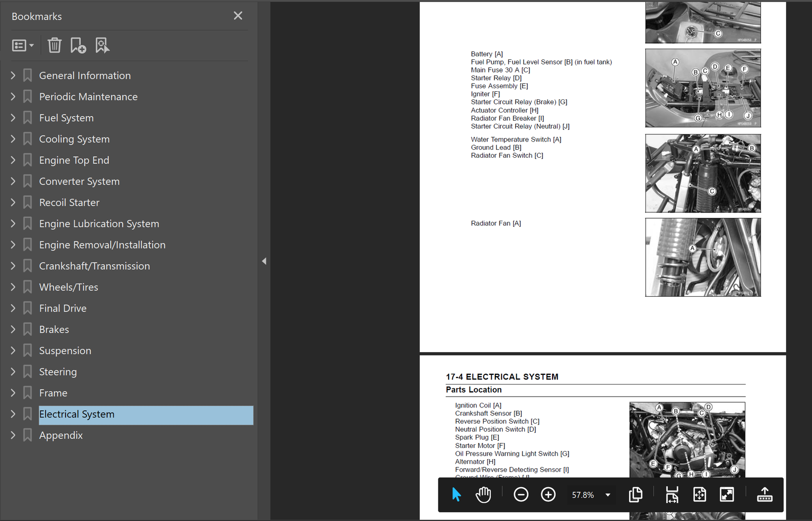
Task: Open the page display copy icon
Action: pos(635,495)
